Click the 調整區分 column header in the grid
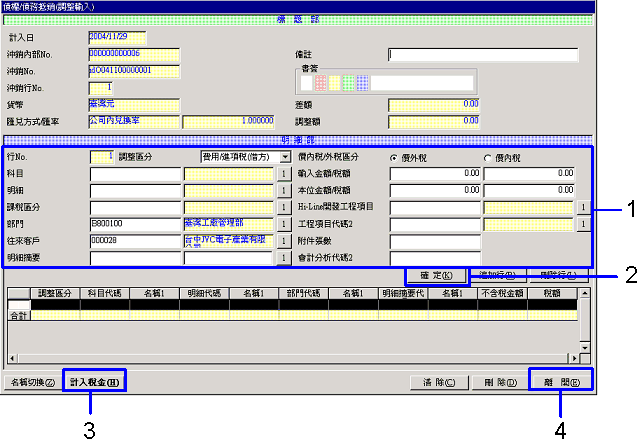 click(55, 293)
